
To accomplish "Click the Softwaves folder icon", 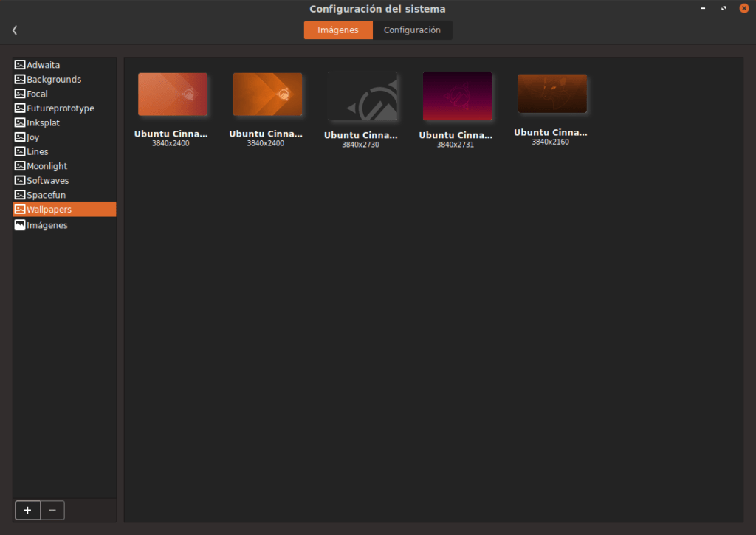I will pos(20,180).
